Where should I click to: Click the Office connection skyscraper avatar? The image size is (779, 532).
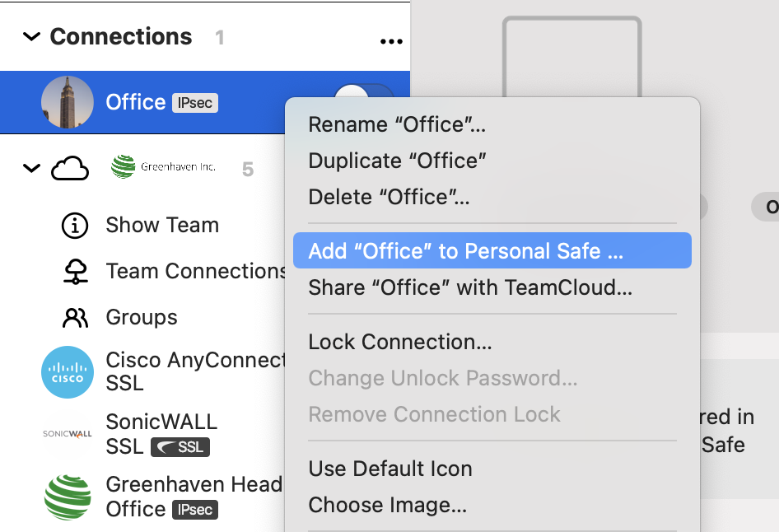pyautogui.click(x=67, y=102)
